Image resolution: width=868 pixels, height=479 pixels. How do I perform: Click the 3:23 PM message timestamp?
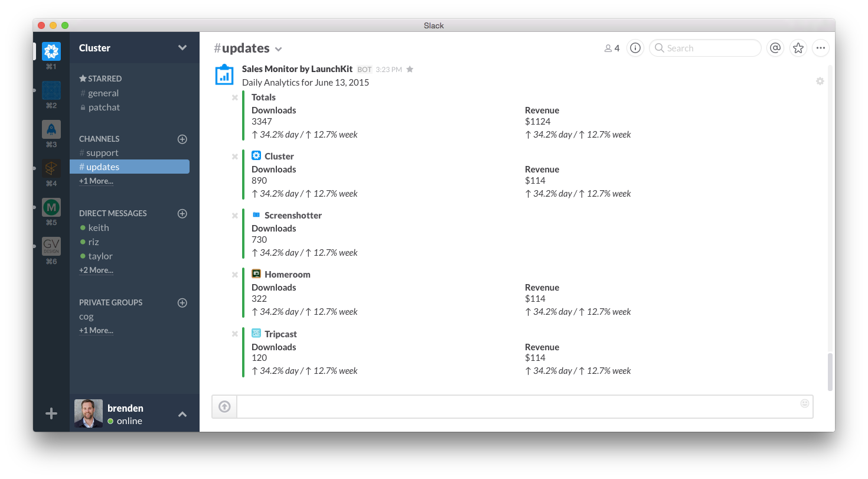pyautogui.click(x=389, y=70)
